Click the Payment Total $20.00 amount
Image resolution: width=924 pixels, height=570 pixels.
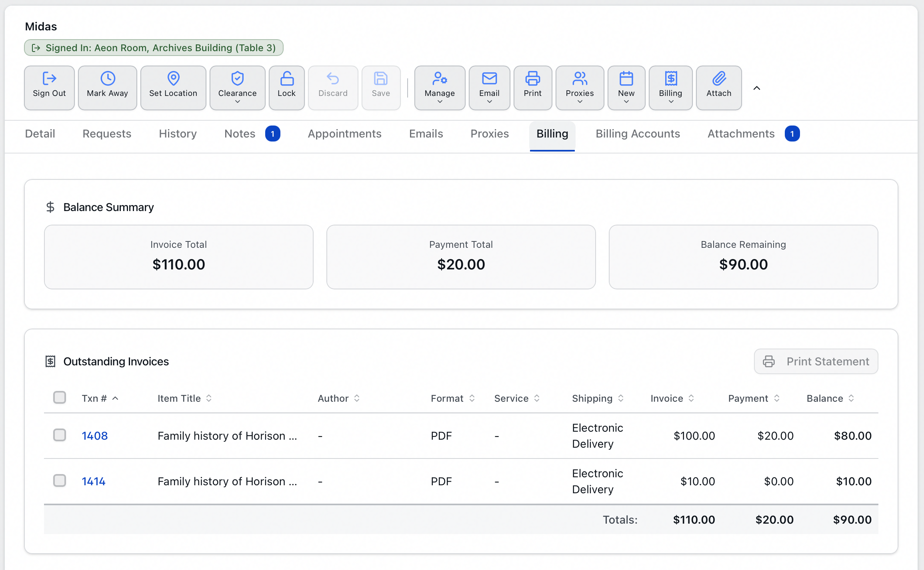(461, 265)
